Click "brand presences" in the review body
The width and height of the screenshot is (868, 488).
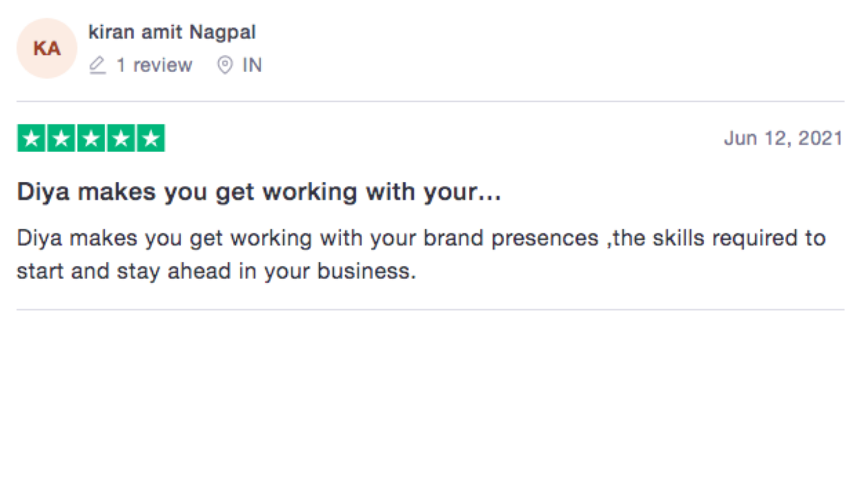[x=511, y=239]
